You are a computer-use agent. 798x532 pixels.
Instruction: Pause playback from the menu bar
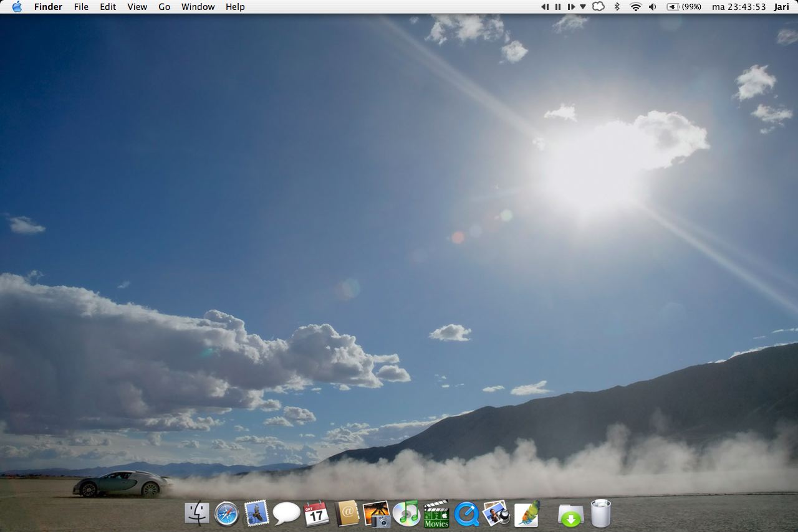pos(557,7)
